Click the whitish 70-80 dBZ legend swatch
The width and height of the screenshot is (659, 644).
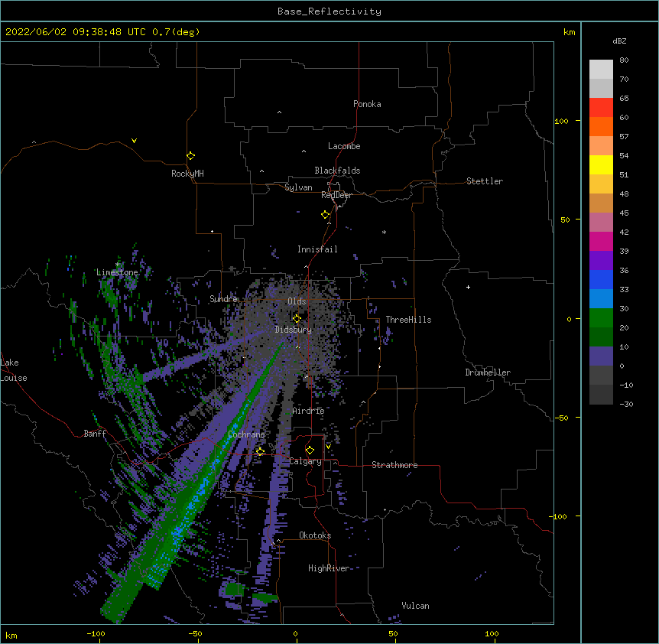[x=601, y=70]
